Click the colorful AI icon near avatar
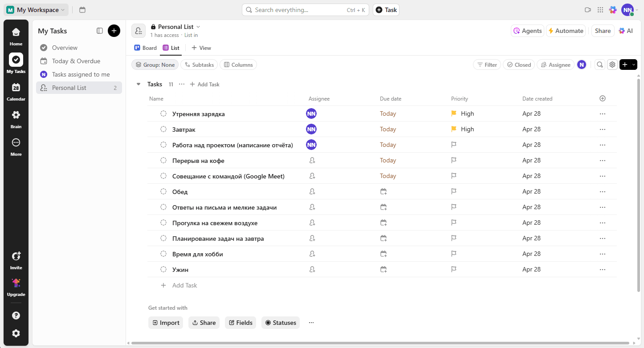The height and width of the screenshot is (348, 644). 613,10
